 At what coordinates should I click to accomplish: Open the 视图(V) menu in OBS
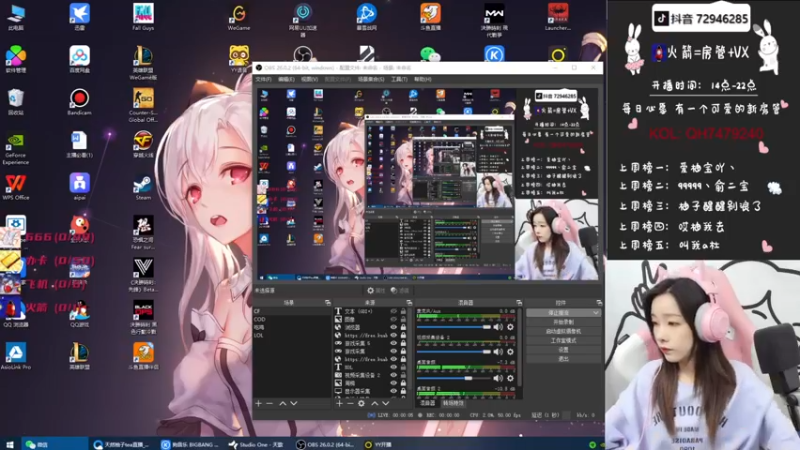click(309, 80)
